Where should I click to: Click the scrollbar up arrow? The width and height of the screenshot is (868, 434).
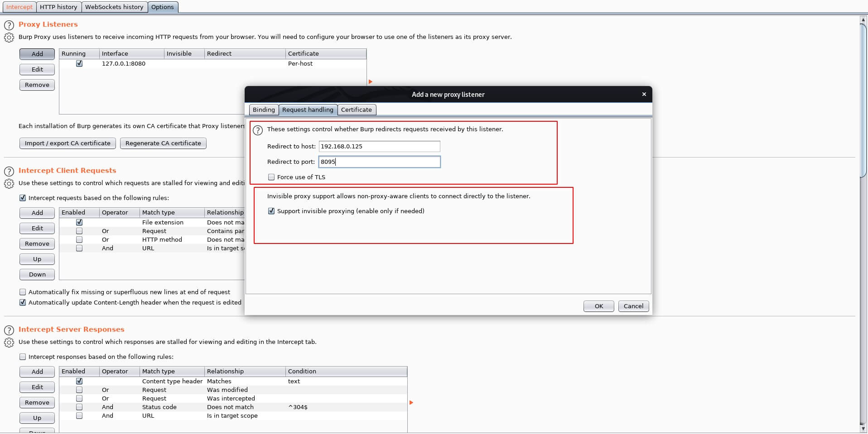863,19
